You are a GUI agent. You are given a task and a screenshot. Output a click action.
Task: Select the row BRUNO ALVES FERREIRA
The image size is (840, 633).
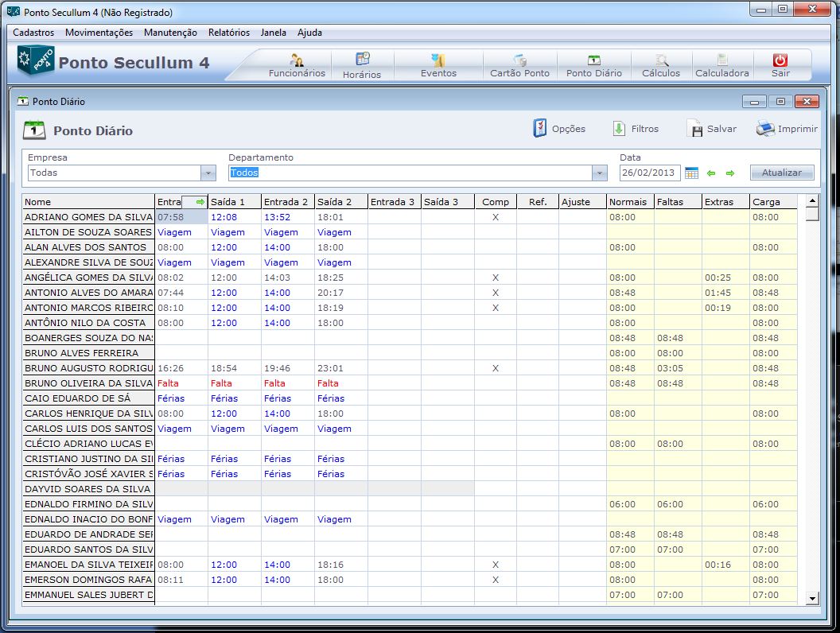pyautogui.click(x=88, y=353)
